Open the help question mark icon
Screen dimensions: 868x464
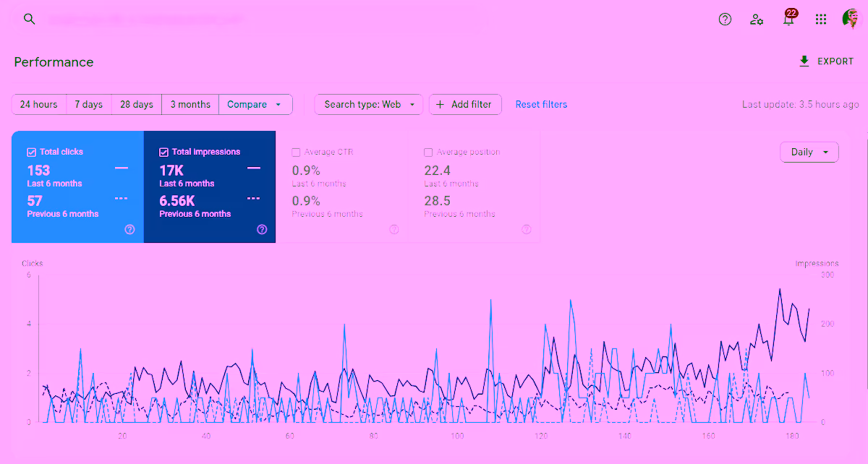[x=725, y=20]
